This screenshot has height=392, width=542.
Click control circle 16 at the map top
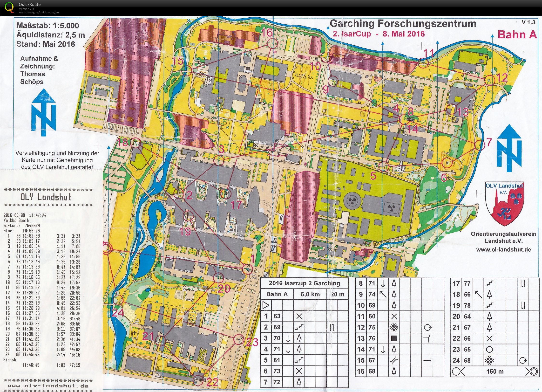point(272,43)
